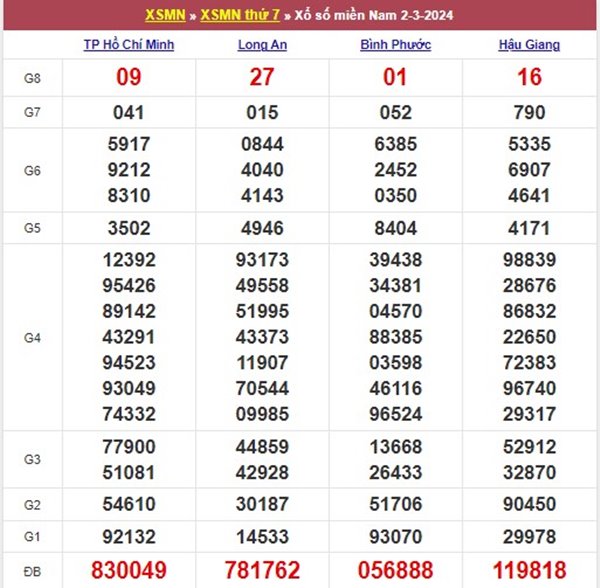Click special prize 119818
The width and height of the screenshot is (600, 588).
(x=529, y=571)
